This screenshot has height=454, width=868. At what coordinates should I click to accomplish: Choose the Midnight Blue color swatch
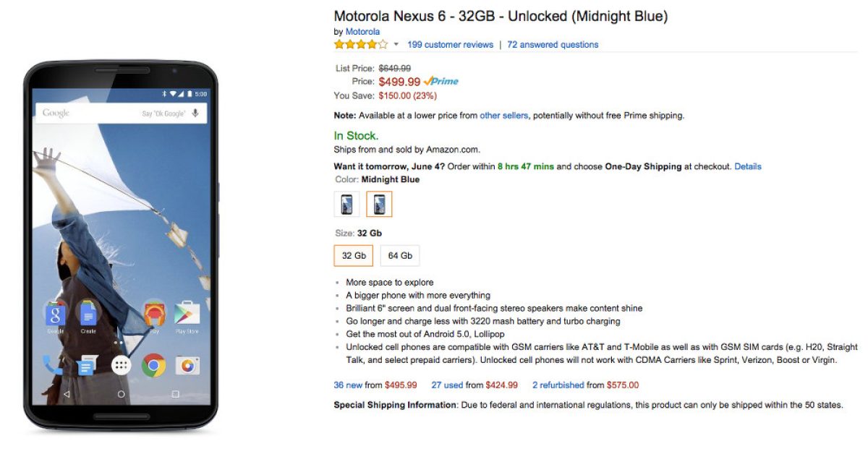coord(379,205)
